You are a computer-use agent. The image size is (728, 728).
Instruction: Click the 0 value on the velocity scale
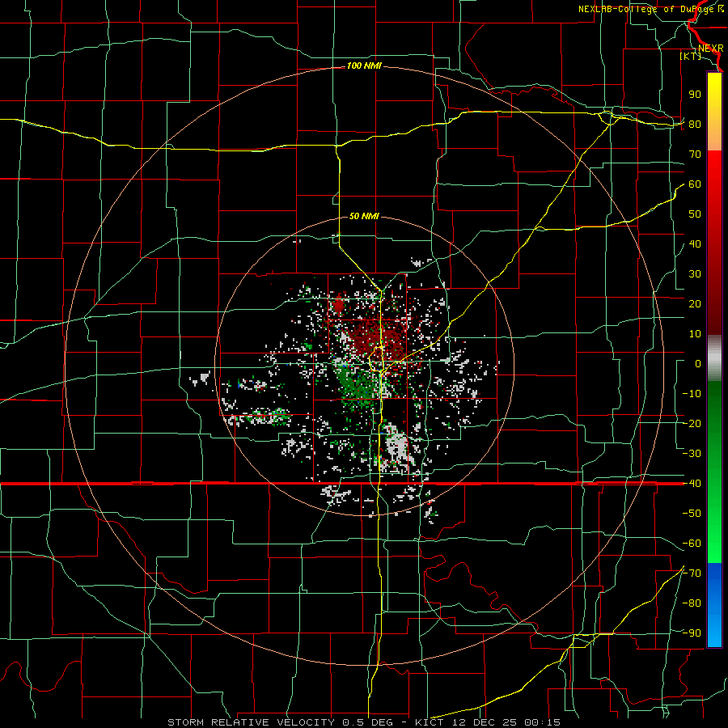pyautogui.click(x=698, y=364)
